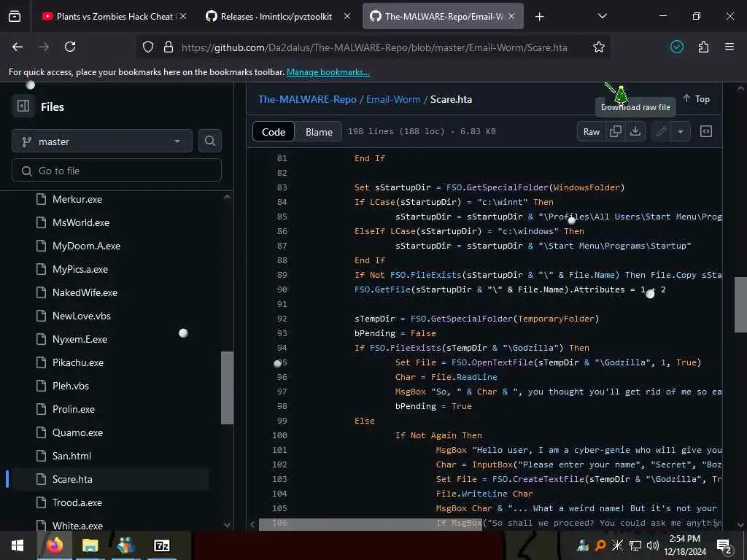
Task: Open San.html in file tree
Action: (x=71, y=456)
